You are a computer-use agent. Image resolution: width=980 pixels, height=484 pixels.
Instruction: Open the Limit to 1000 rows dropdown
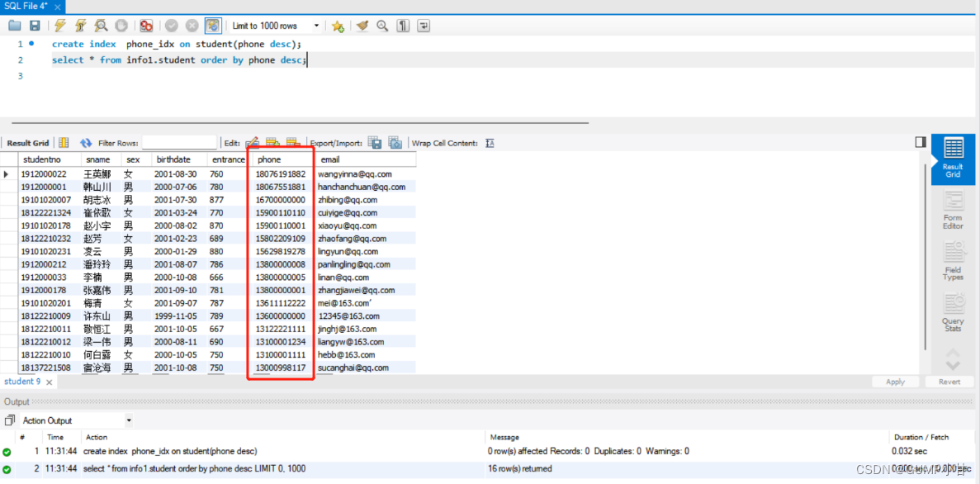(275, 26)
